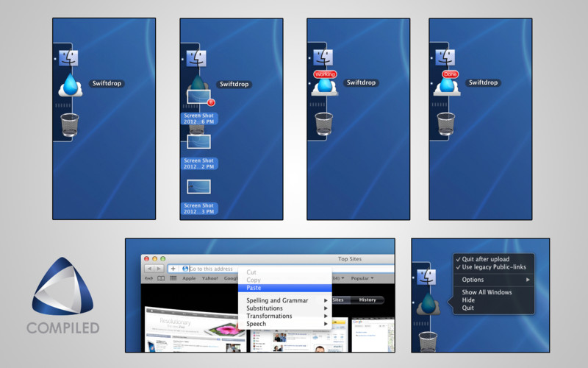Viewport: 588px width, 368px height.
Task: Zoom Safari with the green button
Action: click(162, 259)
